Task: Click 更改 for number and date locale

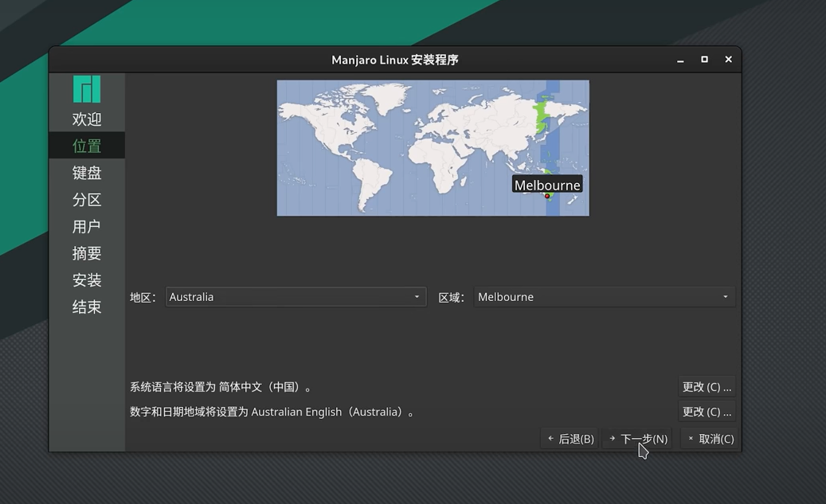Action: [x=707, y=412]
